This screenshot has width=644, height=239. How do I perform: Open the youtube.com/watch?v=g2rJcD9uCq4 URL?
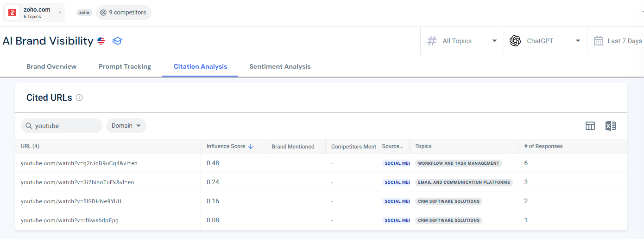79,163
